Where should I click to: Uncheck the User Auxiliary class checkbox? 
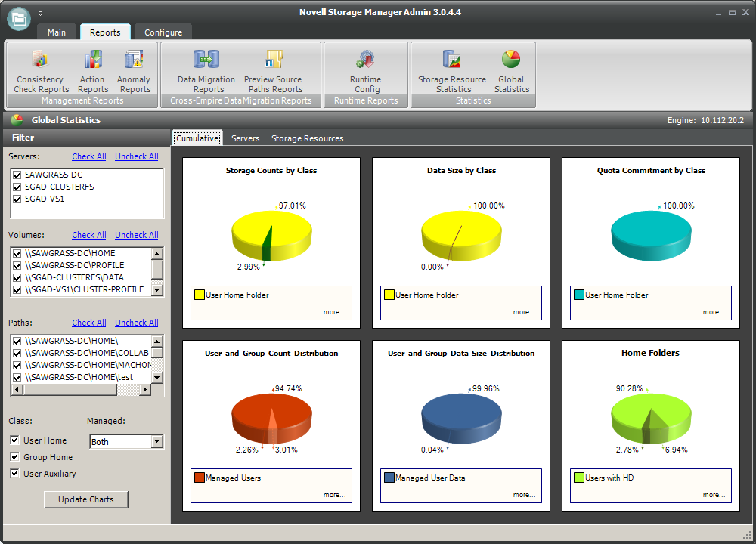click(15, 473)
